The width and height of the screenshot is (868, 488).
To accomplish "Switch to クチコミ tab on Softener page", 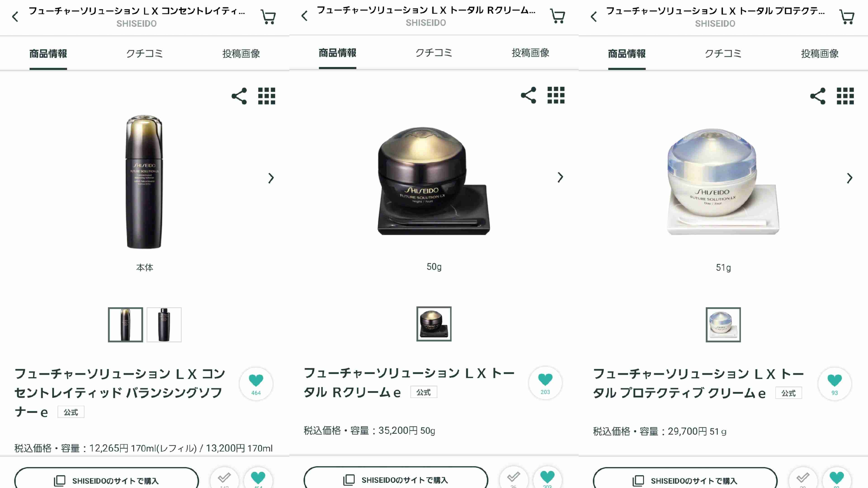I will 145,54.
